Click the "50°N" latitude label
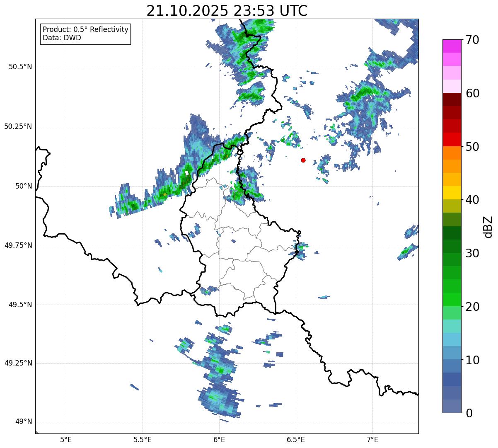 (24, 186)
